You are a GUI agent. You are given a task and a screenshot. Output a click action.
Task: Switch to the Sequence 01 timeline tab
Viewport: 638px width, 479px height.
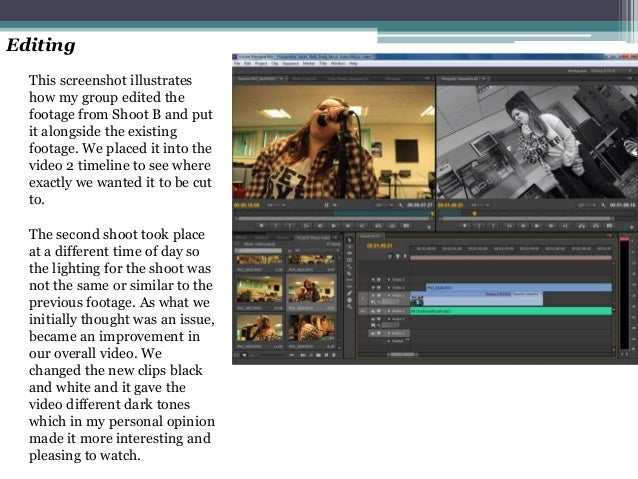[x=370, y=236]
